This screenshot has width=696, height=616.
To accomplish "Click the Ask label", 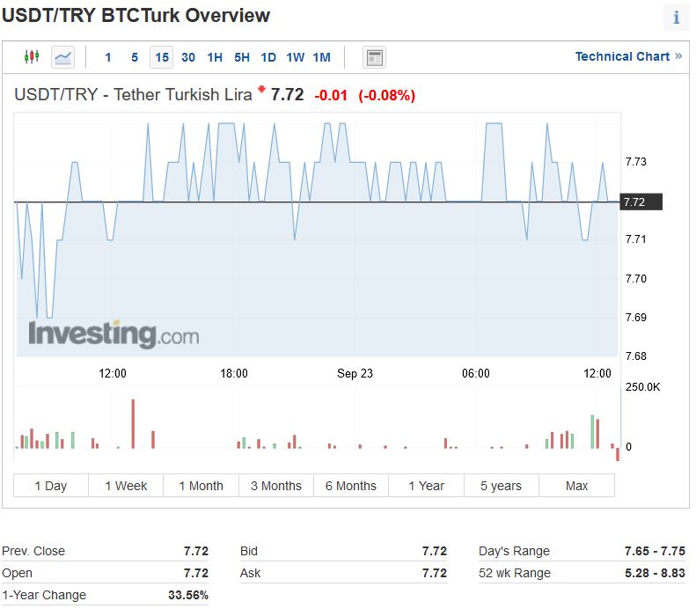I will click(x=251, y=573).
